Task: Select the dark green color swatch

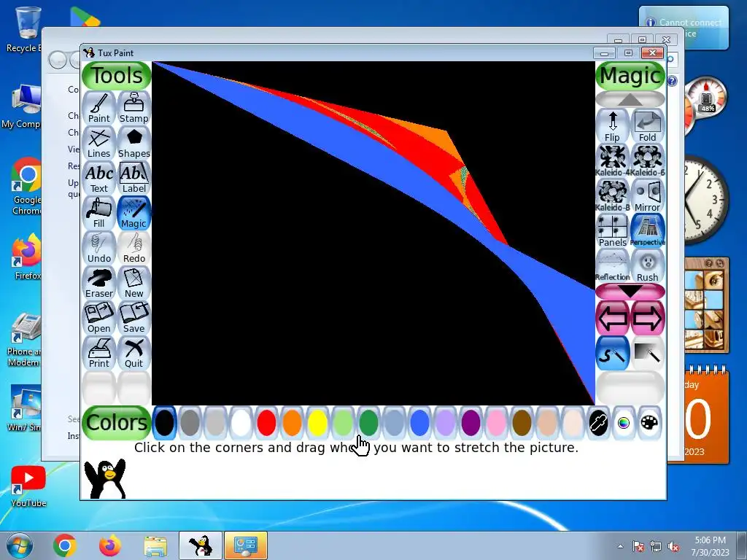Action: 368,423
